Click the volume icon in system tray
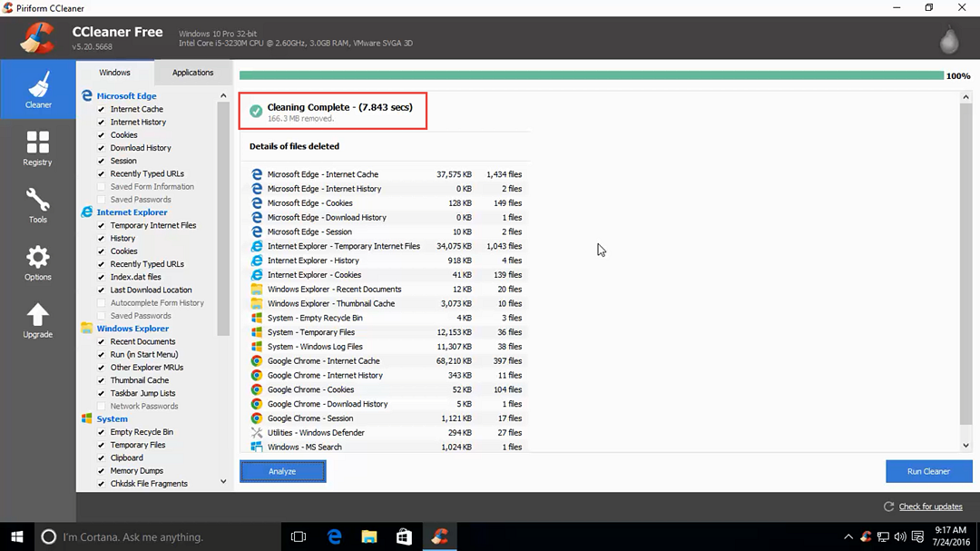This screenshot has width=980, height=551. tap(900, 536)
